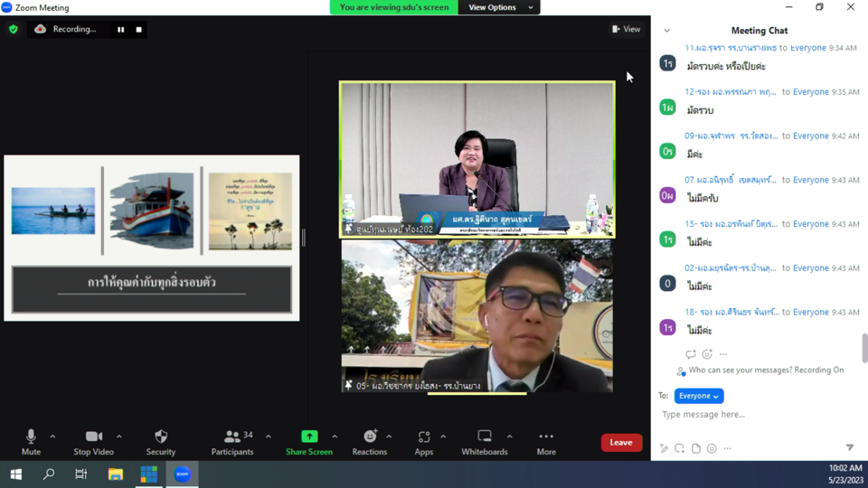The image size is (868, 488).
Task: Open the More options menu
Action: point(546,442)
